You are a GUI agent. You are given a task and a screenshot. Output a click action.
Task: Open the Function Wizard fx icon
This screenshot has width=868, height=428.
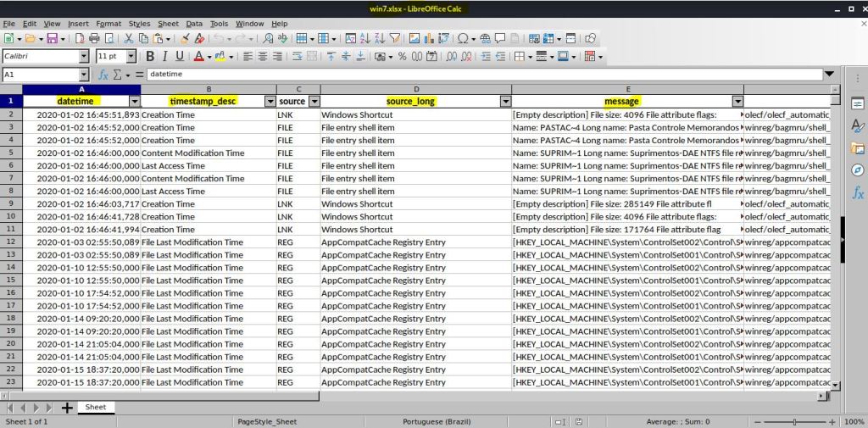pos(104,75)
